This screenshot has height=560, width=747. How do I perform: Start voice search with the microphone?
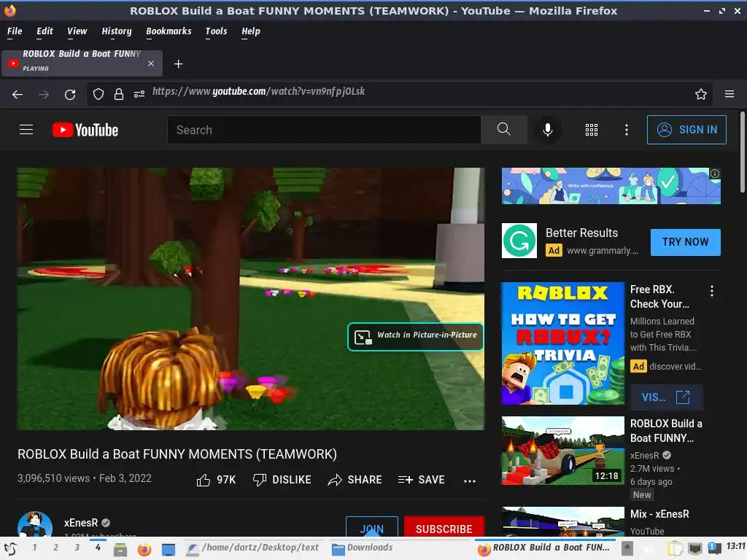pyautogui.click(x=547, y=130)
